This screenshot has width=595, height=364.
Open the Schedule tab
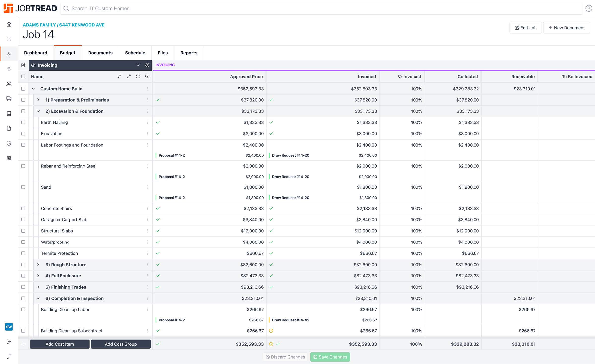pyautogui.click(x=135, y=53)
